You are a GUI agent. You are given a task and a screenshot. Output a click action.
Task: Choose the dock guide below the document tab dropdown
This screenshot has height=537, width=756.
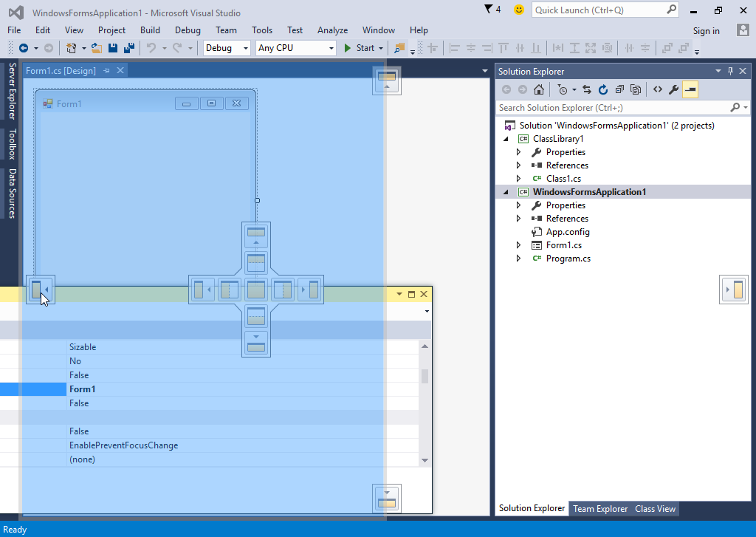tap(387, 80)
